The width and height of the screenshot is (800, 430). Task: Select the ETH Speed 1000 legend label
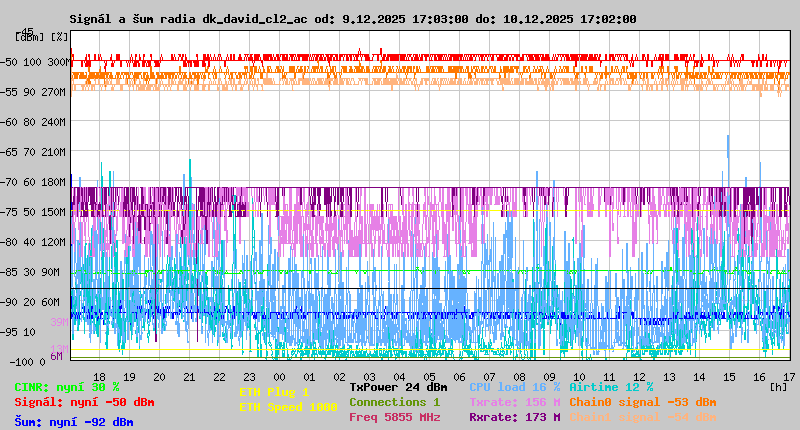coord(288,407)
